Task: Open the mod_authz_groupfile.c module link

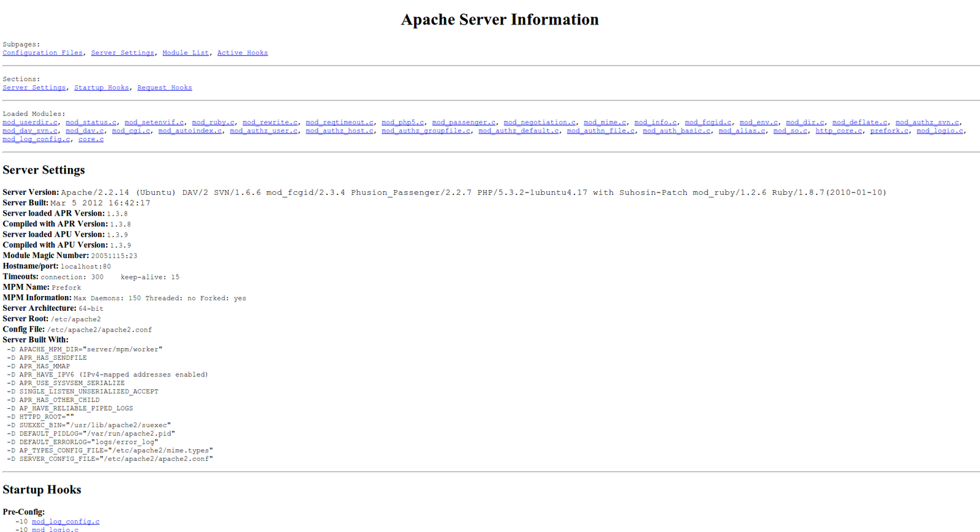Action: (x=426, y=131)
